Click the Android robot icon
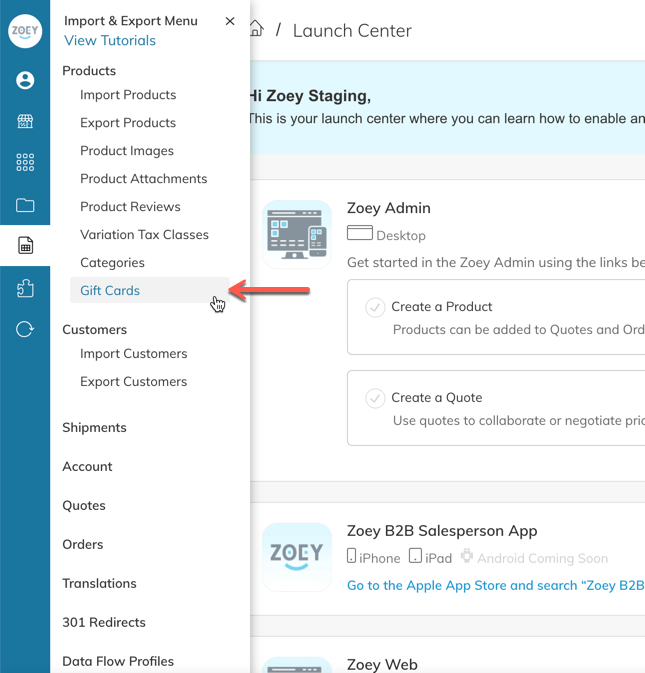Viewport: 645px width, 673px height. [x=467, y=555]
